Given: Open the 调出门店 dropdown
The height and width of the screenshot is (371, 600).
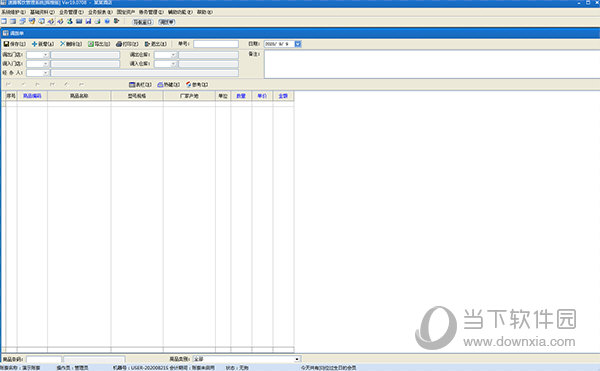Looking at the screenshot, I should pos(46,55).
